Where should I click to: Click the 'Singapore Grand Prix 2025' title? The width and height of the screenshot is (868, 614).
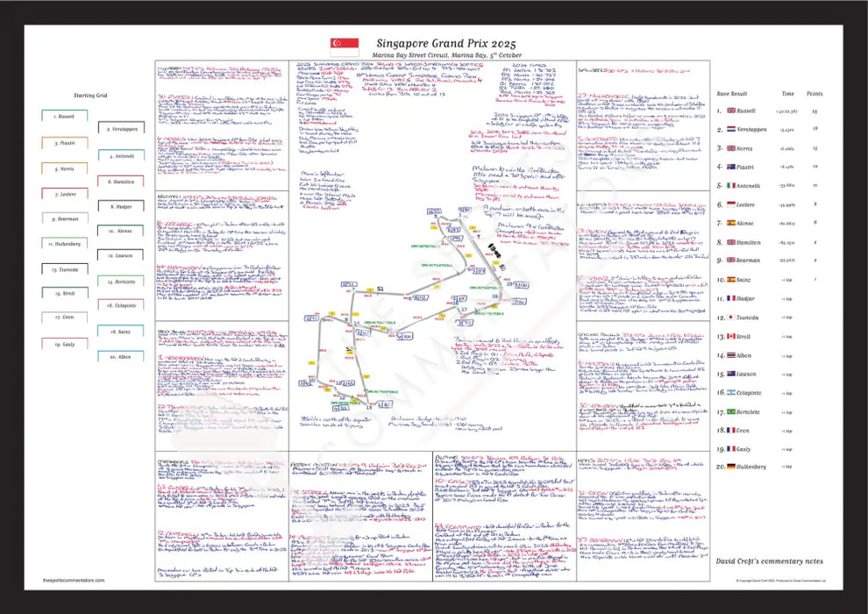446,42
